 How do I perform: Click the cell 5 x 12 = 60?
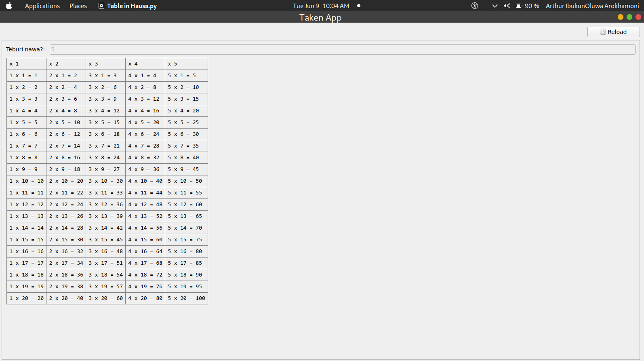187,205
